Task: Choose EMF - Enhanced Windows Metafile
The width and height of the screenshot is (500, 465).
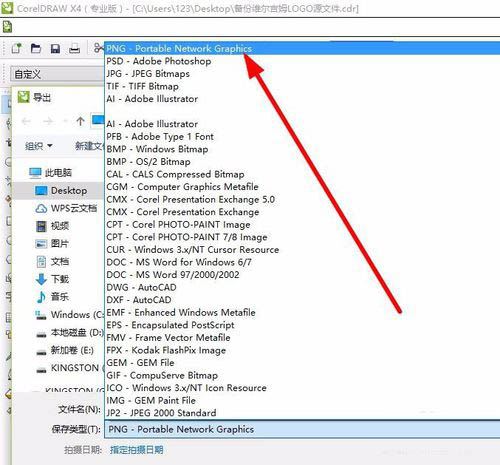Action: 181,313
